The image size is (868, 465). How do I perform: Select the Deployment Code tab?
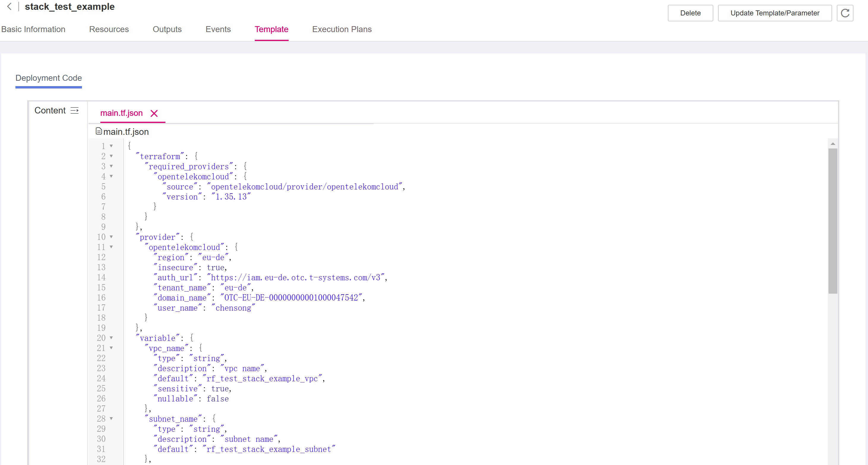[48, 78]
